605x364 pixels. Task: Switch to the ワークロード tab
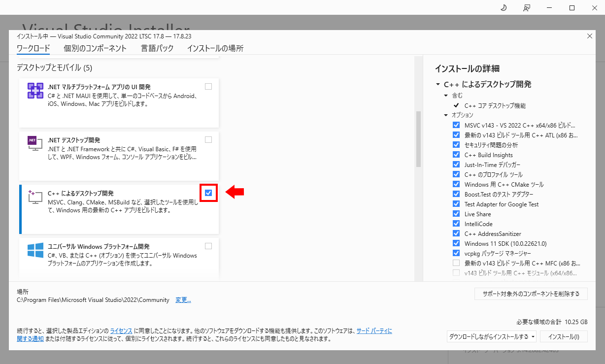[34, 48]
